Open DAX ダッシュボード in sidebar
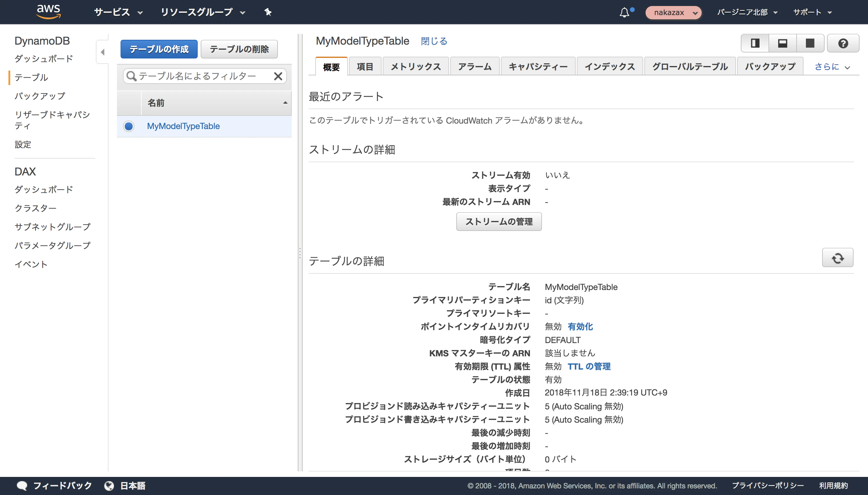Viewport: 868px width, 495px height. click(43, 189)
